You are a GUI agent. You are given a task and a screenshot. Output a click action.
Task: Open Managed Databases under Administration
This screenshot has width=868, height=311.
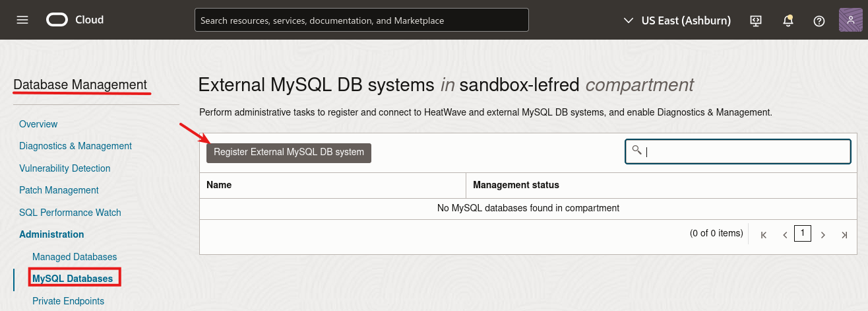pyautogui.click(x=75, y=257)
